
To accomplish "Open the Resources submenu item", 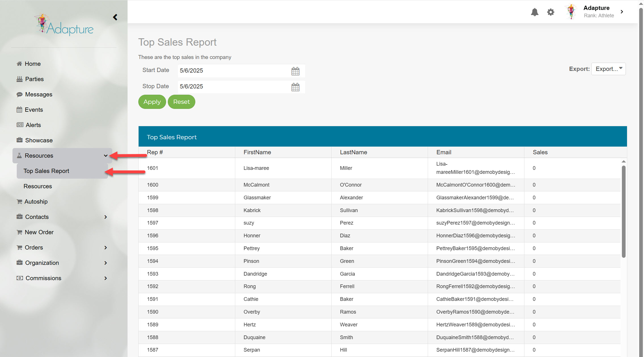I will pos(38,186).
